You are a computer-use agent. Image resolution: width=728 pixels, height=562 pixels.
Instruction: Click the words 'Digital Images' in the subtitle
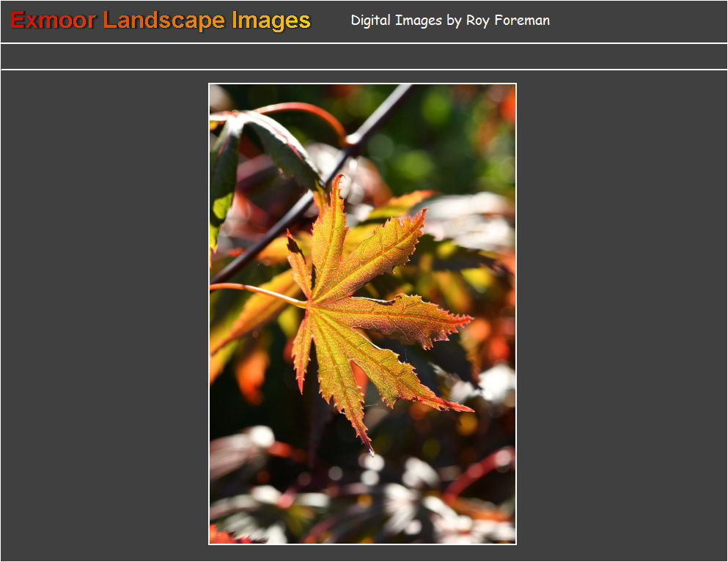(396, 21)
